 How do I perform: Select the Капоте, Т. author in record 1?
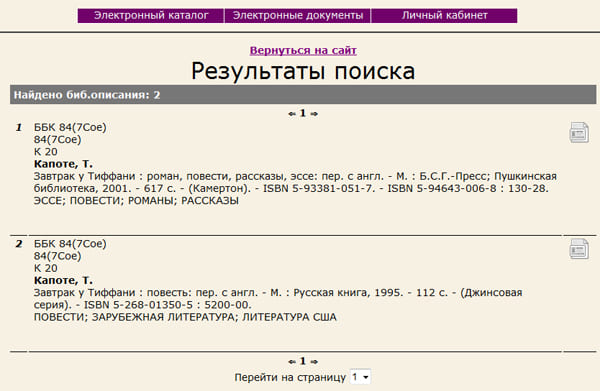coord(63,164)
